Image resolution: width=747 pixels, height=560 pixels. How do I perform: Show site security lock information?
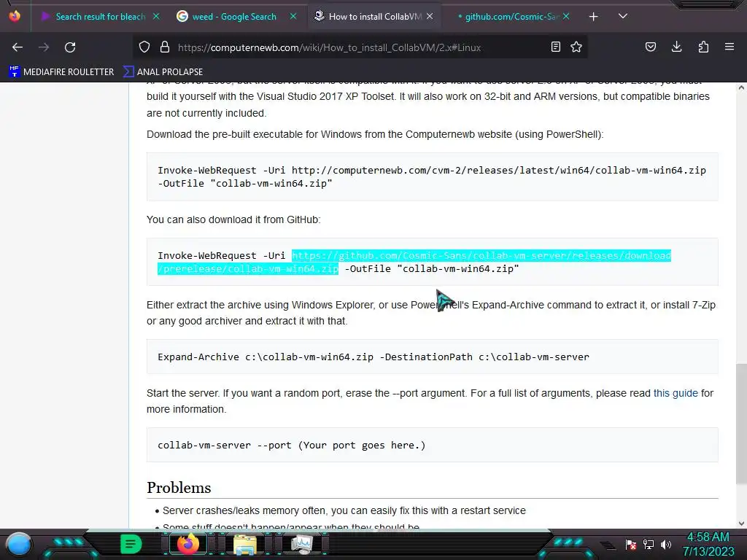[x=165, y=47]
